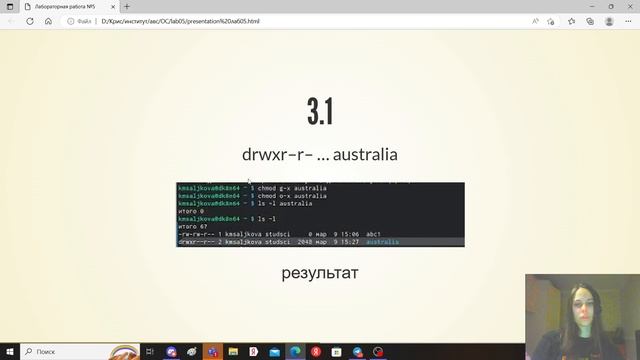
Task: Switch to Microsoft Edge on taskbar
Action: coord(295,351)
